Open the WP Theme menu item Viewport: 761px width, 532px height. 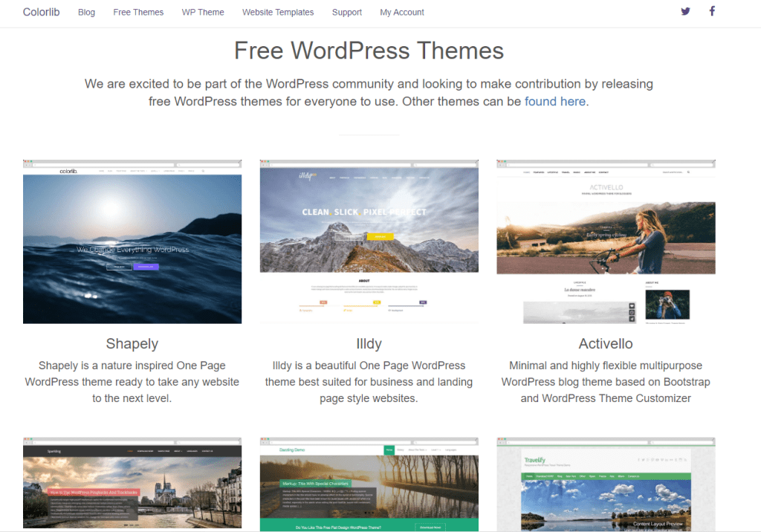(203, 12)
